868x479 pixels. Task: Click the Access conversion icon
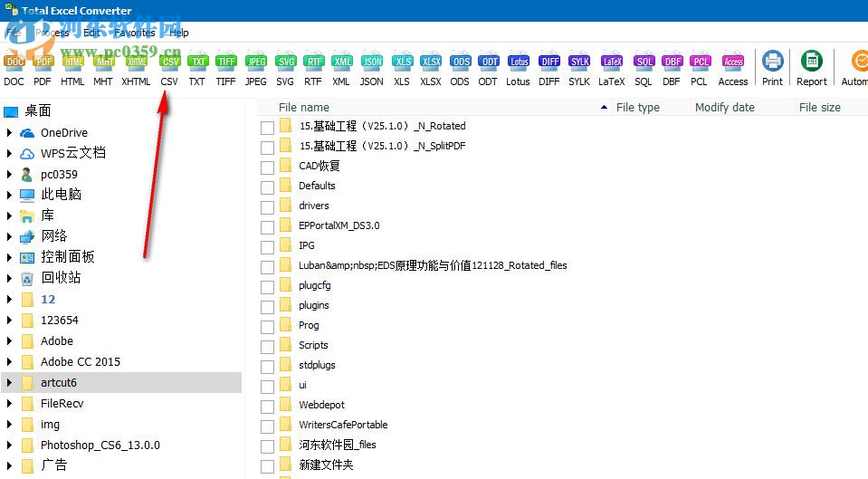[733, 62]
